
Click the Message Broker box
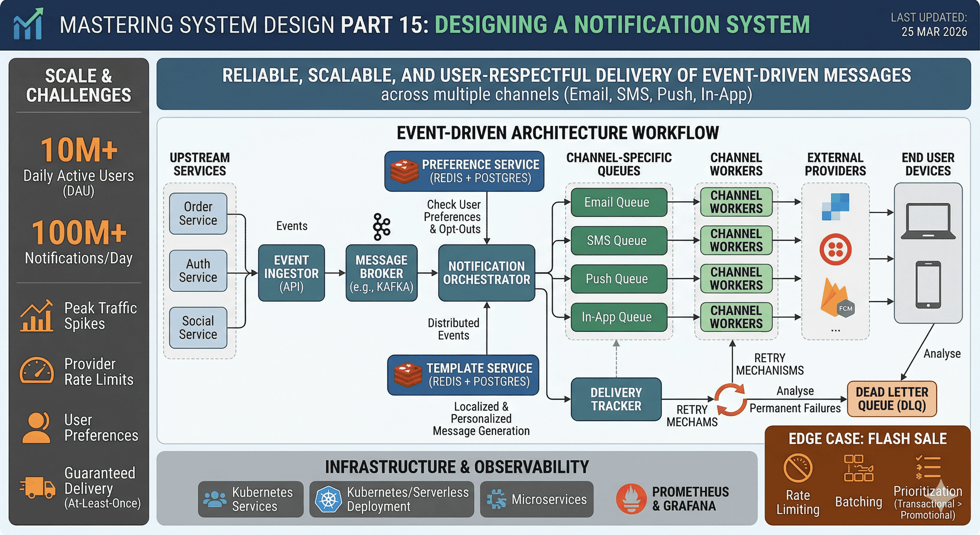tap(381, 273)
